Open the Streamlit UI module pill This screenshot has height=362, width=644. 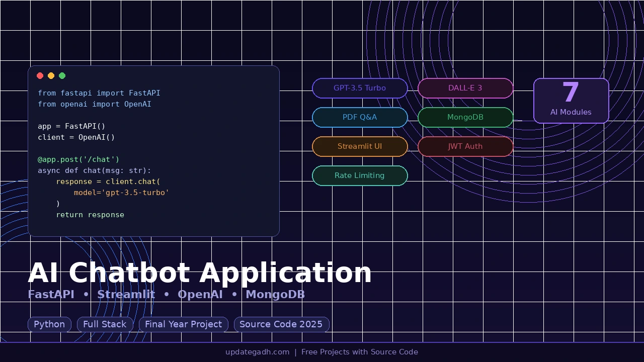[360, 146]
